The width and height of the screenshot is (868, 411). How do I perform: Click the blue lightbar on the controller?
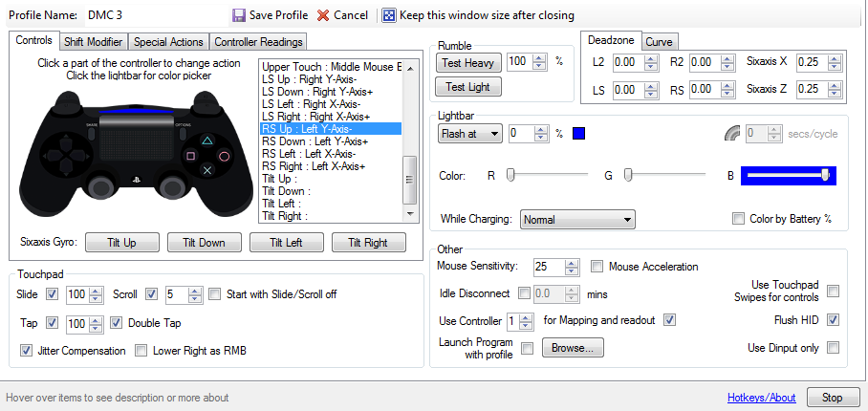click(x=136, y=112)
